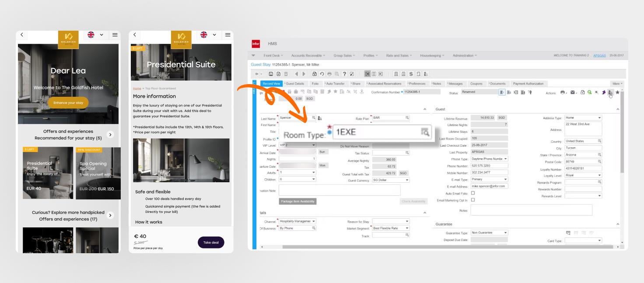644x283 pixels.
Task: Click the Take deal button
Action: coord(211,242)
